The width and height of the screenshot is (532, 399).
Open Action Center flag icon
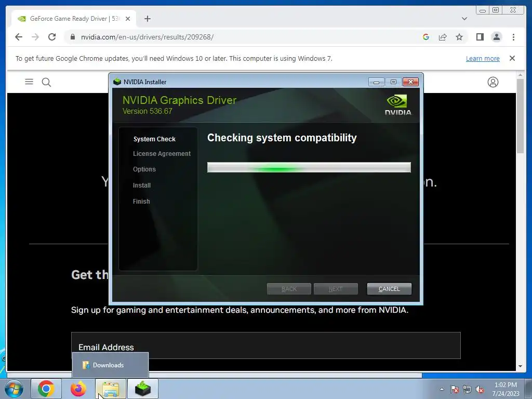coord(455,389)
